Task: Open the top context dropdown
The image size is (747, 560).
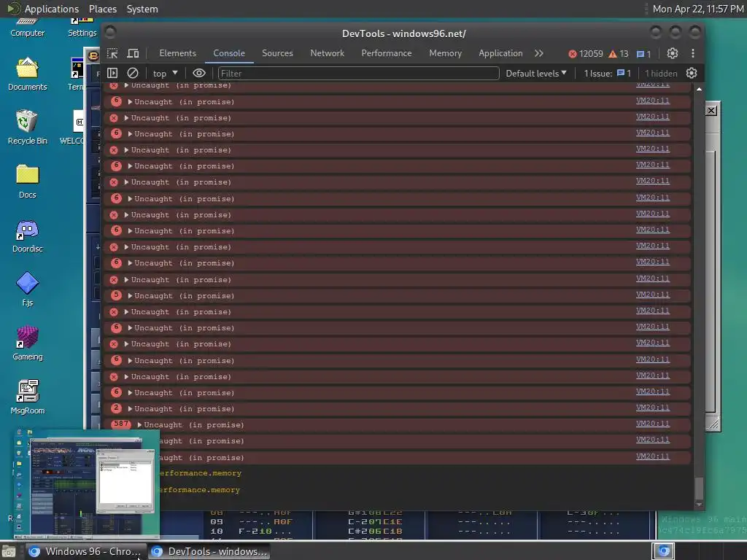Action: [165, 74]
